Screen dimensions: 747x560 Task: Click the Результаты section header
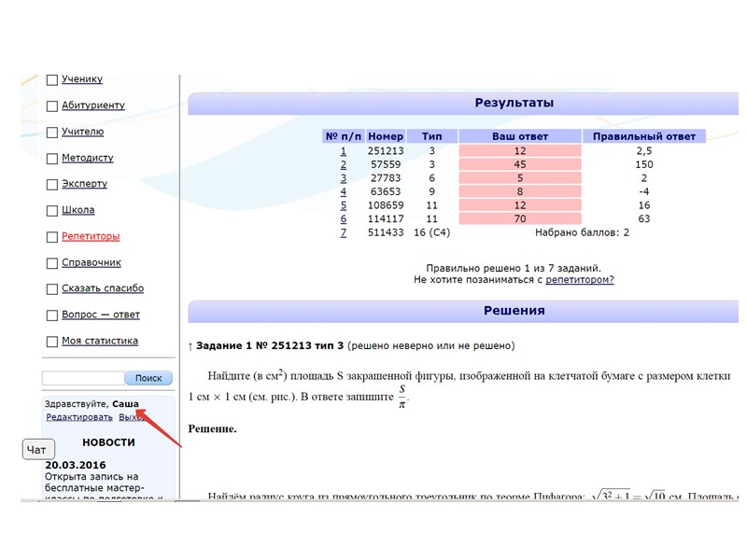click(x=514, y=103)
